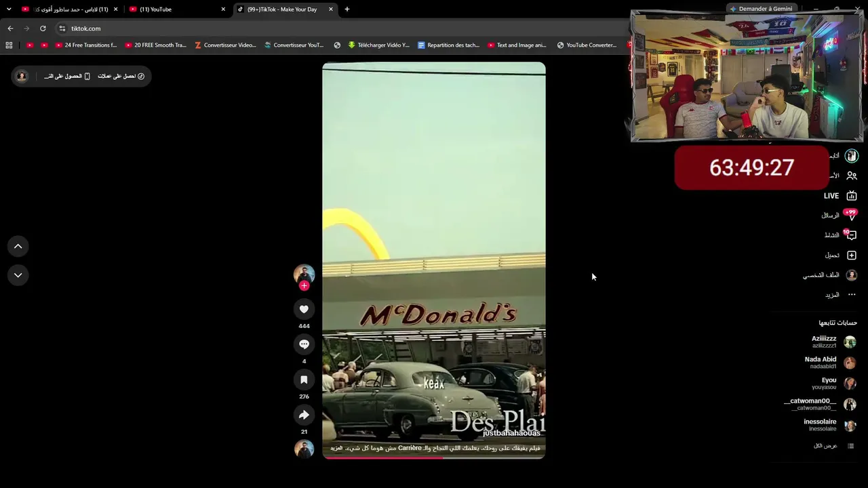
Task: Seek the video using the red progress bar
Action: tap(434, 457)
